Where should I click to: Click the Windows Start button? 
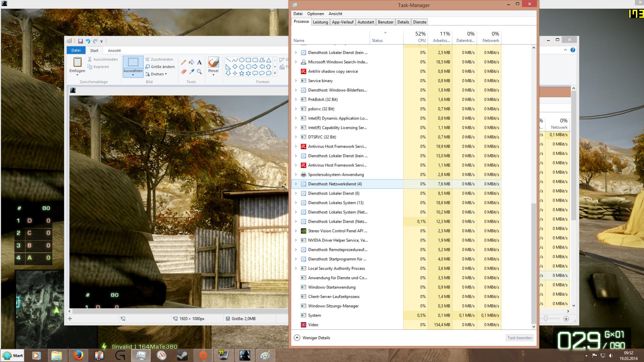point(13,356)
